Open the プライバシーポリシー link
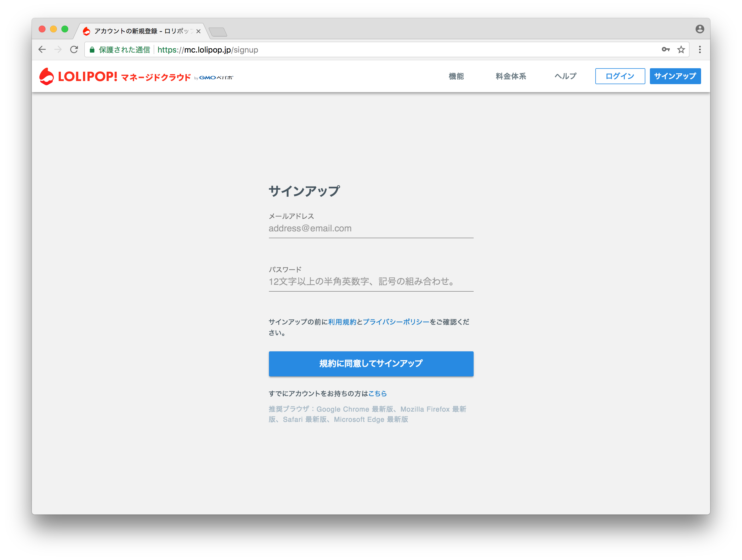The width and height of the screenshot is (742, 560). (x=395, y=322)
